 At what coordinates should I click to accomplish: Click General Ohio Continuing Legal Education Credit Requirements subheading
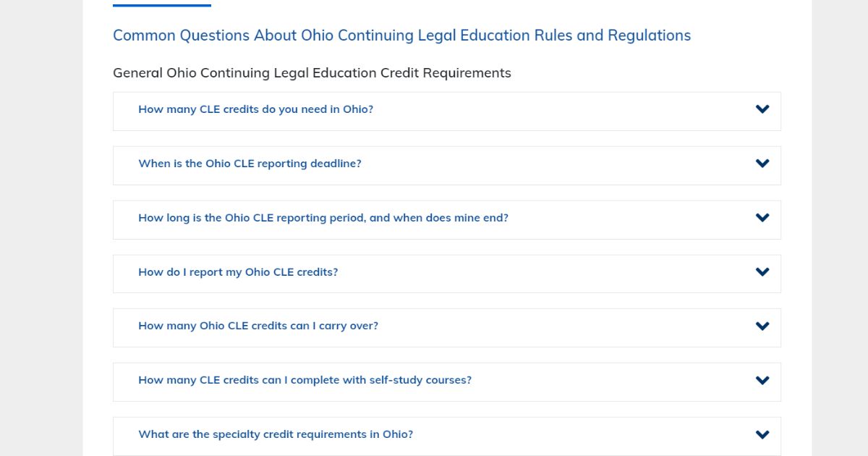(312, 73)
